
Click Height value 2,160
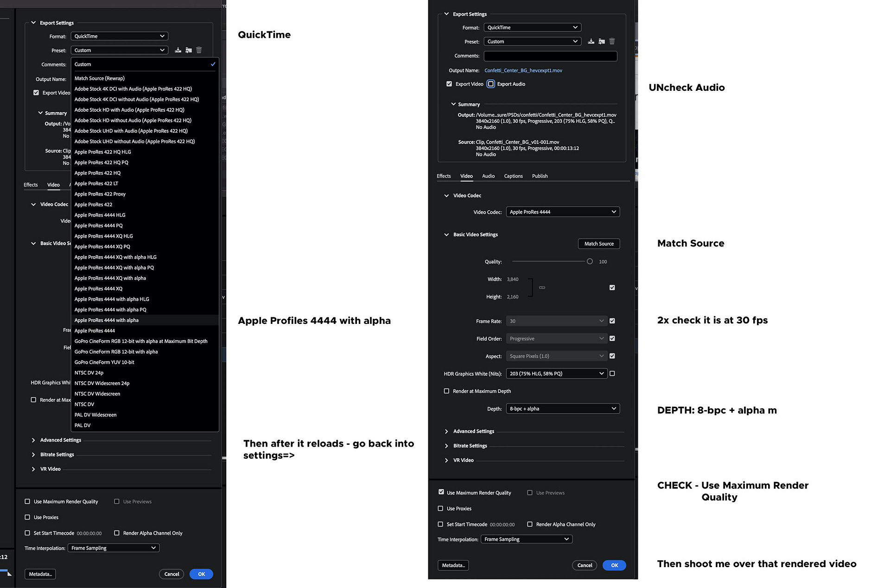(x=513, y=297)
